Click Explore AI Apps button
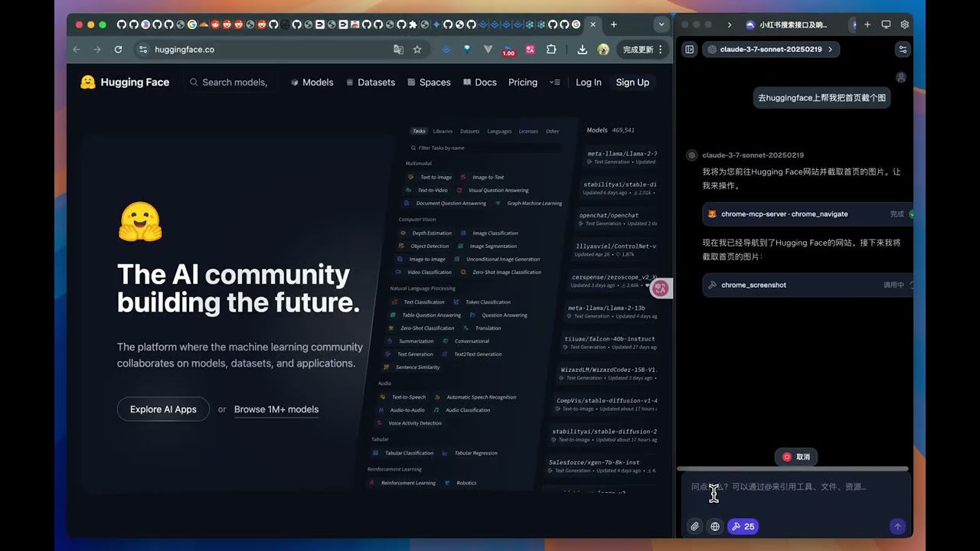This screenshot has height=551, width=980. click(x=163, y=409)
